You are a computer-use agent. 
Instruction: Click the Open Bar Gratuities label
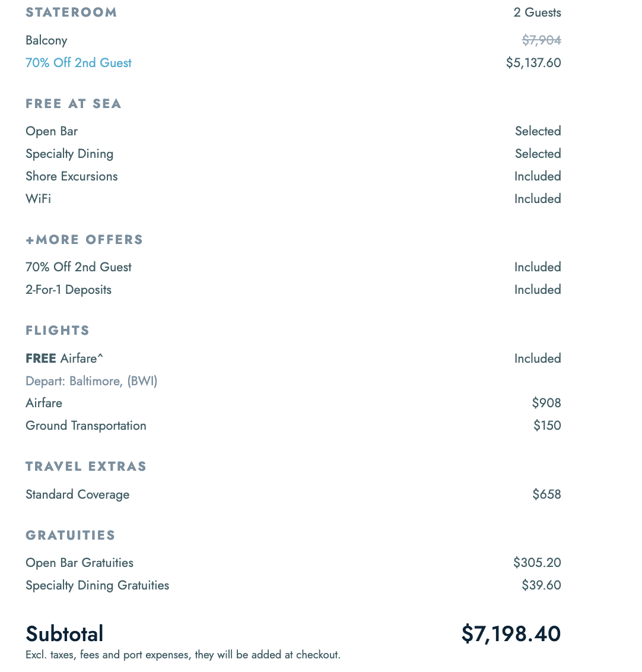80,563
